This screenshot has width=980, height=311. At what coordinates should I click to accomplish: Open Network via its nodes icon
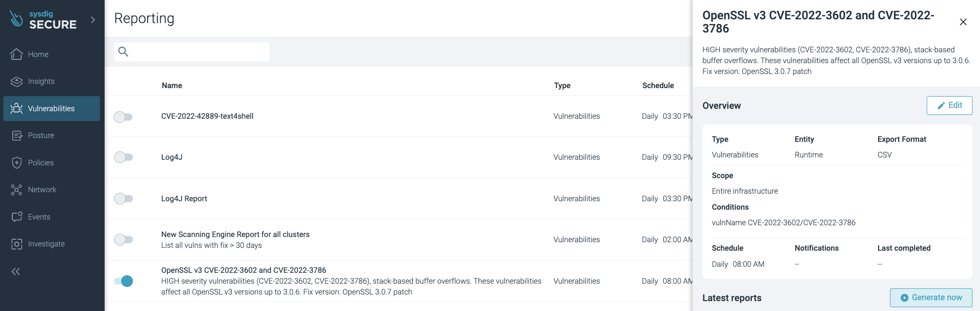click(16, 190)
